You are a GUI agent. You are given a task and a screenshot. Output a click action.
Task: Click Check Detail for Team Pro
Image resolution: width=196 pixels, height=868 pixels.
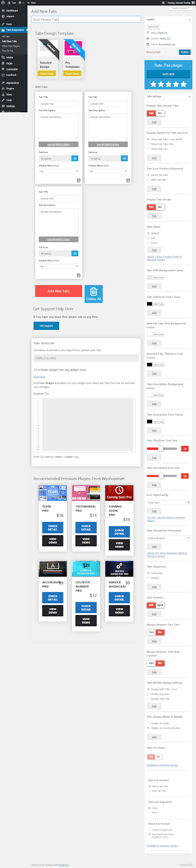(x=53, y=528)
